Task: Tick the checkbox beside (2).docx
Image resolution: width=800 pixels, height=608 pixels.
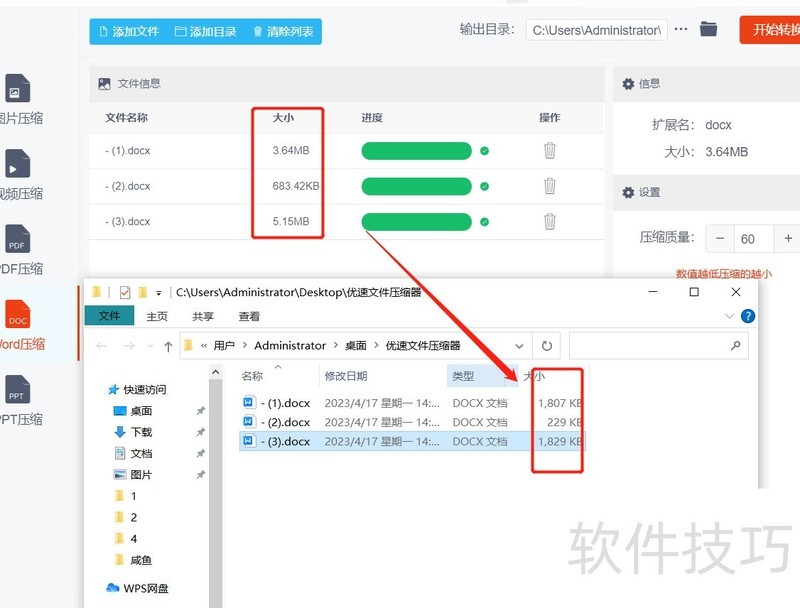Action: pyautogui.click(x=240, y=422)
